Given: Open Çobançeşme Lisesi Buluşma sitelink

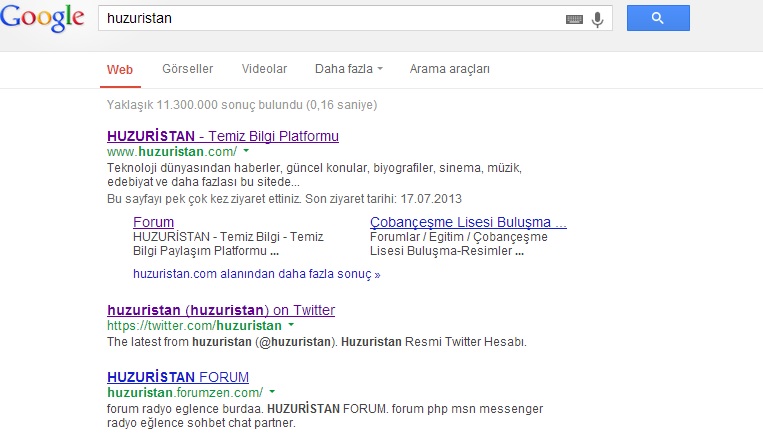Looking at the screenshot, I should click(468, 222).
